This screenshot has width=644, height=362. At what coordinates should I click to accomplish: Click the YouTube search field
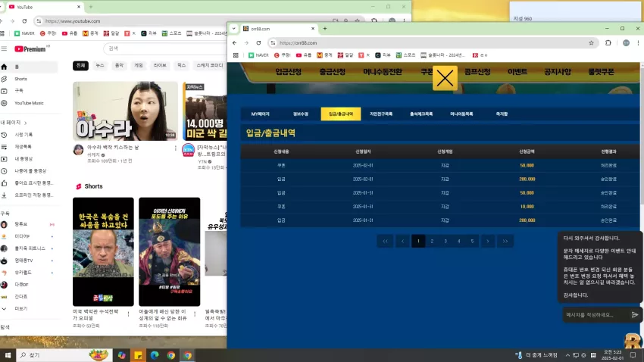pyautogui.click(x=164, y=48)
